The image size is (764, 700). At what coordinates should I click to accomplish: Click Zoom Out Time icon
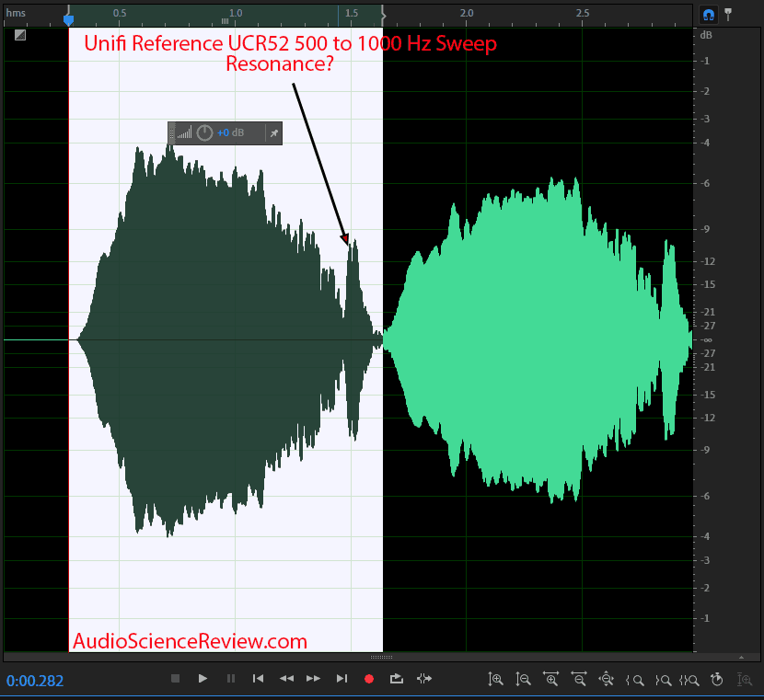579,679
